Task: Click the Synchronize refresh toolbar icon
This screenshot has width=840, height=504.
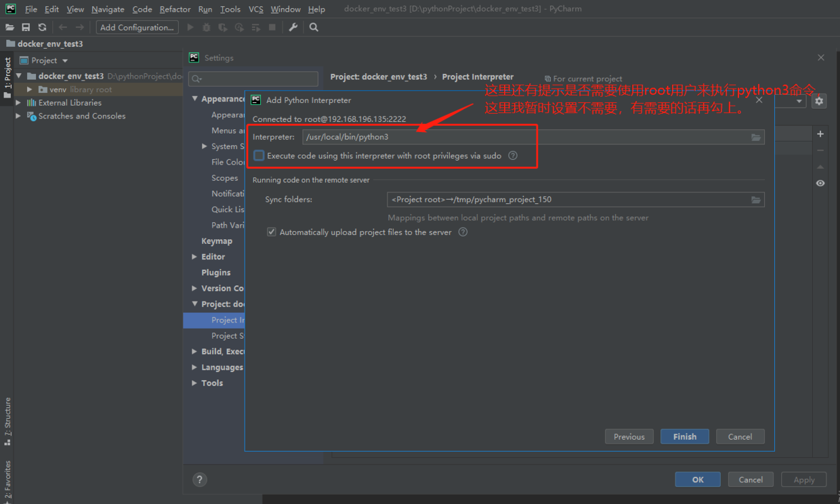Action: point(42,27)
